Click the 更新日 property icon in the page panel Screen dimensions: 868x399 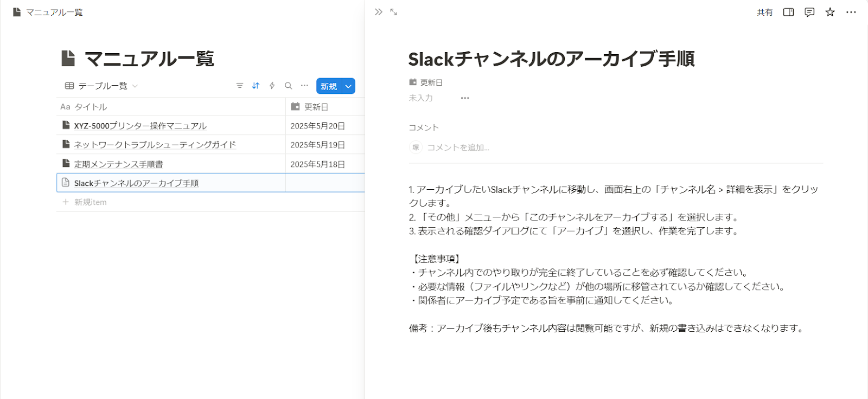click(413, 82)
